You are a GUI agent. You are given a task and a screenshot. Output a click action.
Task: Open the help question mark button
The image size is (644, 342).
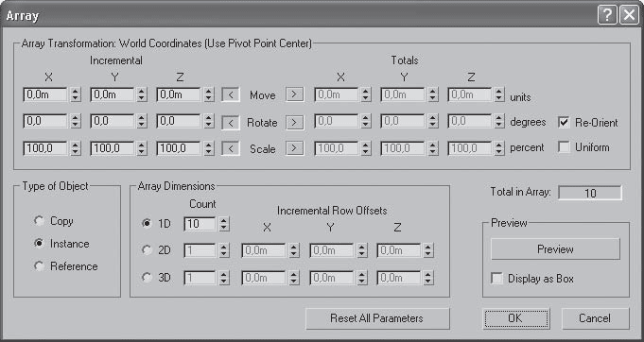pyautogui.click(x=607, y=15)
